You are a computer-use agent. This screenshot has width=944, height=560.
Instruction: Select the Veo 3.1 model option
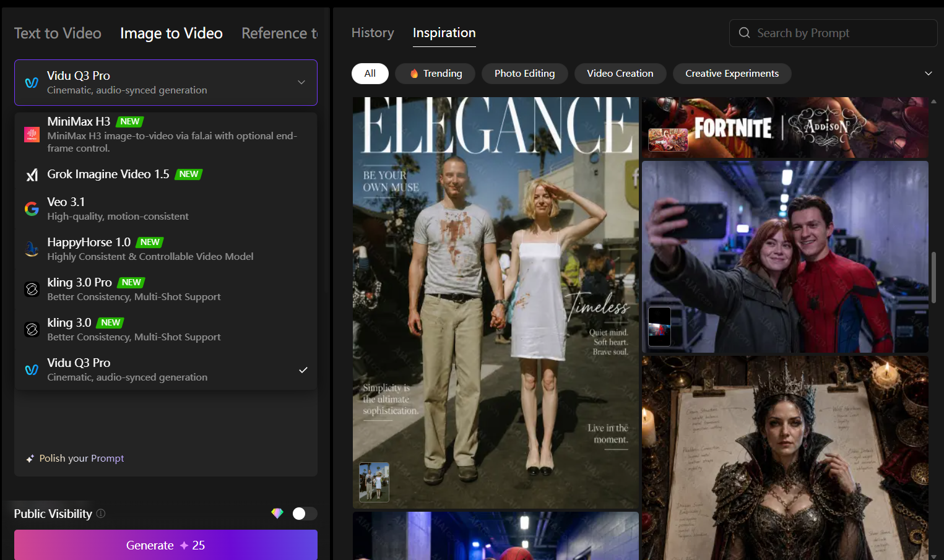(166, 209)
